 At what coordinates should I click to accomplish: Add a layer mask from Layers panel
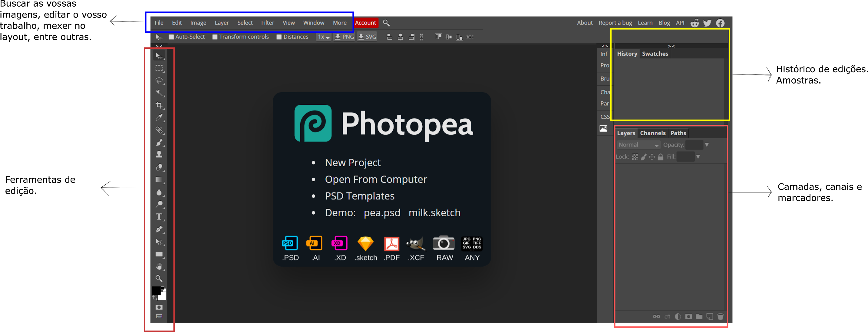(x=688, y=317)
